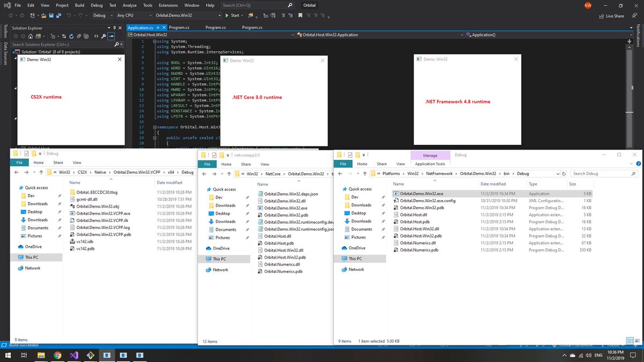Click the Save icon in Visual Studio toolbar

pos(51,16)
